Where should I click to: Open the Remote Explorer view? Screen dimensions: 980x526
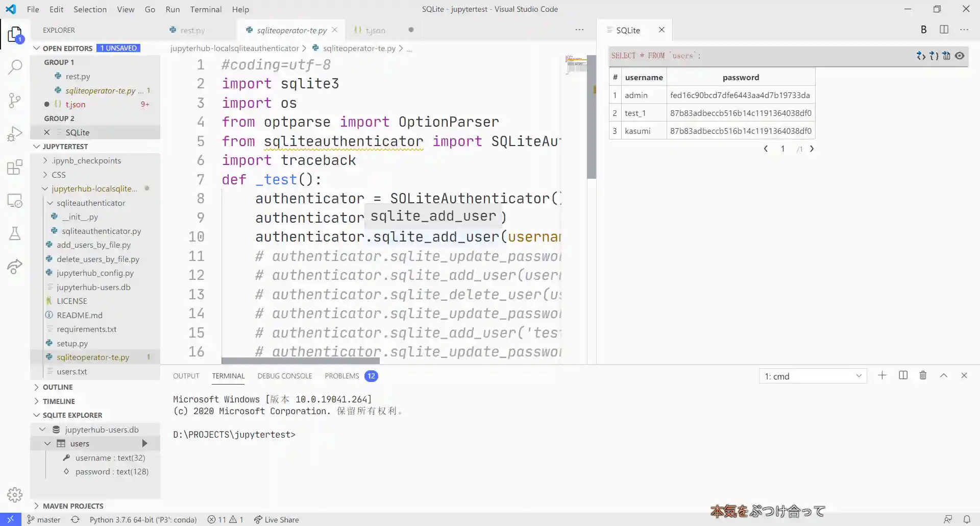tap(15, 201)
